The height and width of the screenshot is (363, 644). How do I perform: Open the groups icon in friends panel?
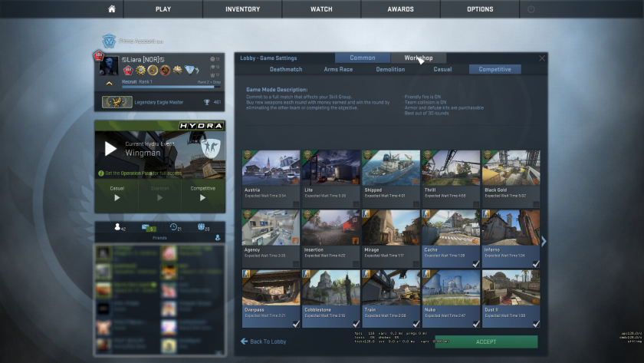(201, 226)
